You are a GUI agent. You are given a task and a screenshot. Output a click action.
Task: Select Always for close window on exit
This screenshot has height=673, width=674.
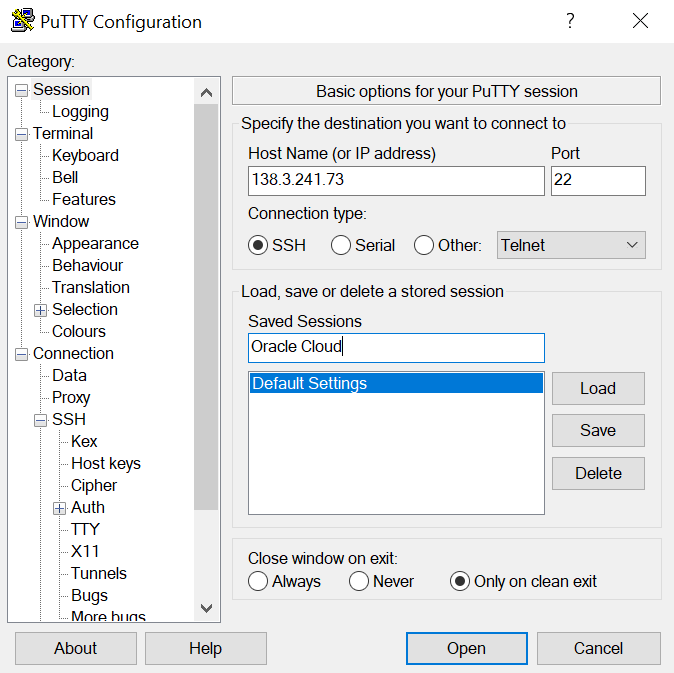coord(258,581)
